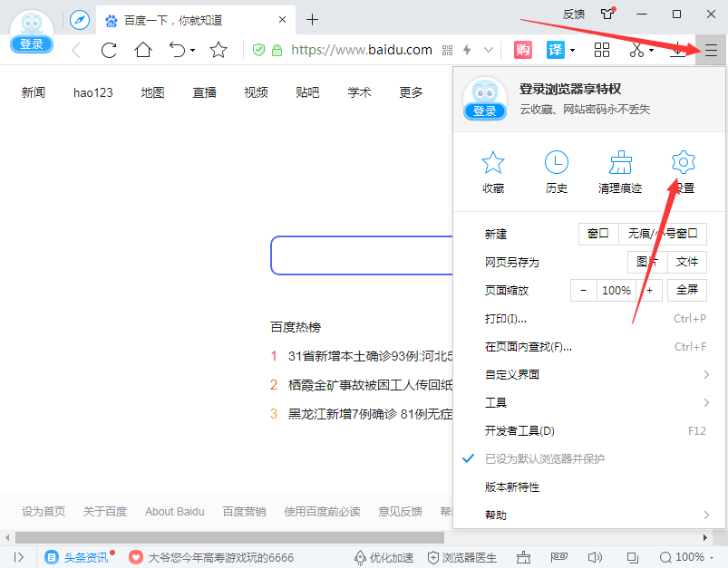Toggle the lightning speed mode icon

(467, 50)
